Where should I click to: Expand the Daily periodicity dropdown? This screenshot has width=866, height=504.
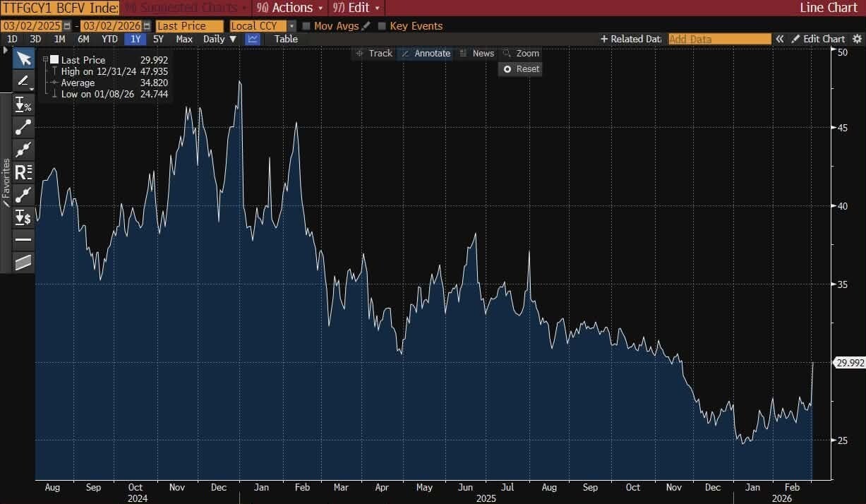point(219,40)
